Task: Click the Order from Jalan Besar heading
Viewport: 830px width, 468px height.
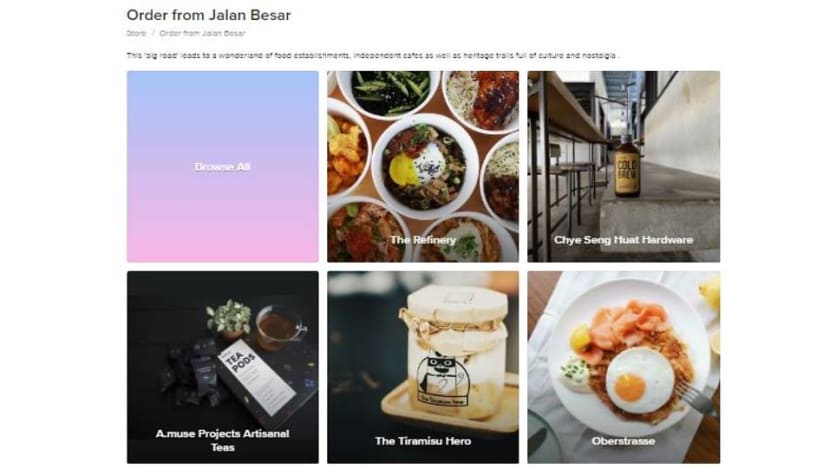Action: pyautogui.click(x=209, y=15)
